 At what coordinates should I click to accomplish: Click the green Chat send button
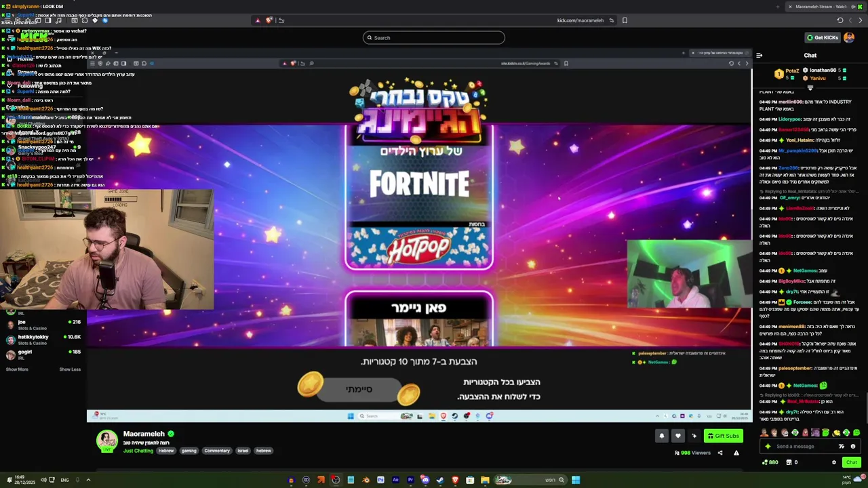point(852,462)
